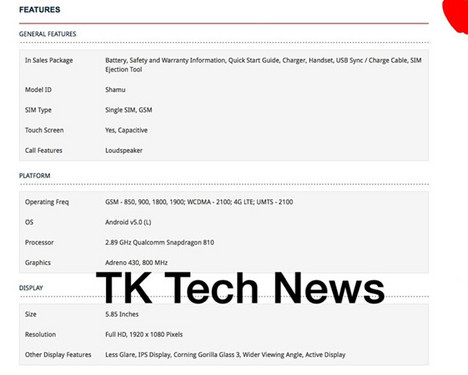This screenshot has height=375, width=468.
Task: Click the Full HD resolution value
Action: (144, 335)
